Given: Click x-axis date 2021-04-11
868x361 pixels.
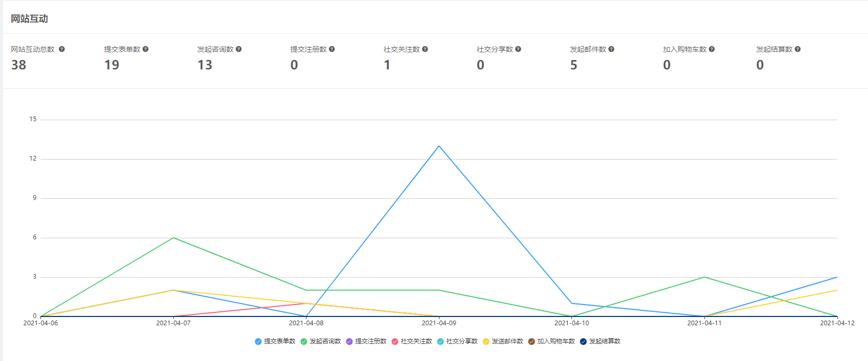Looking at the screenshot, I should point(704,323).
